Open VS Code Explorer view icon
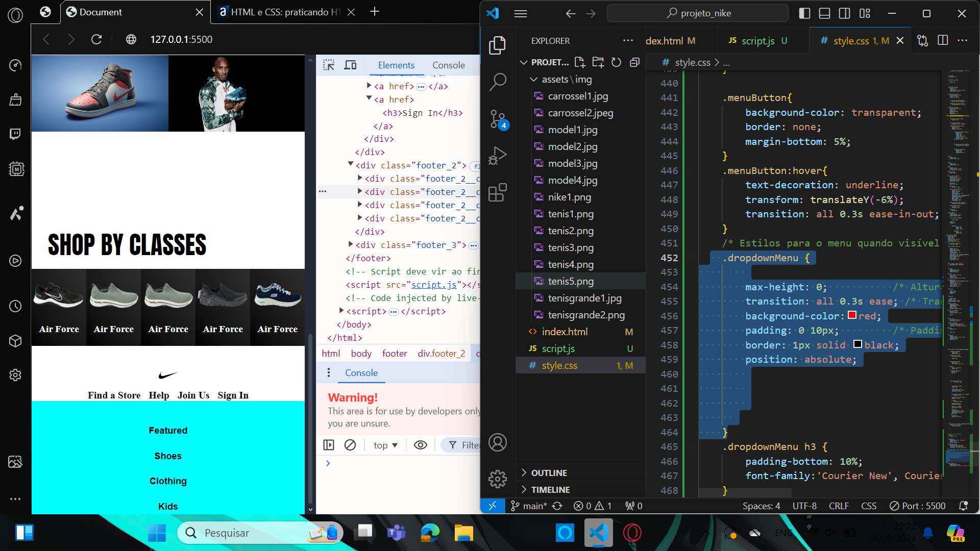 [x=497, y=45]
